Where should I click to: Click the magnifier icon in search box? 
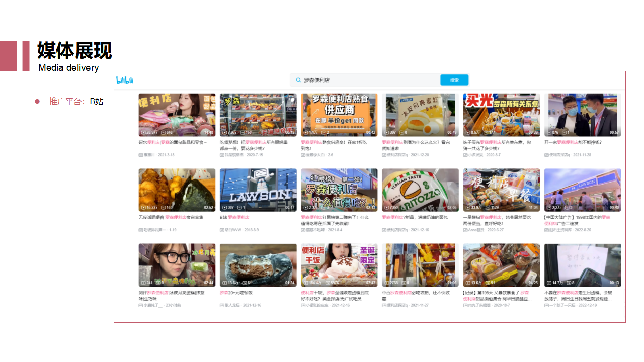(299, 80)
